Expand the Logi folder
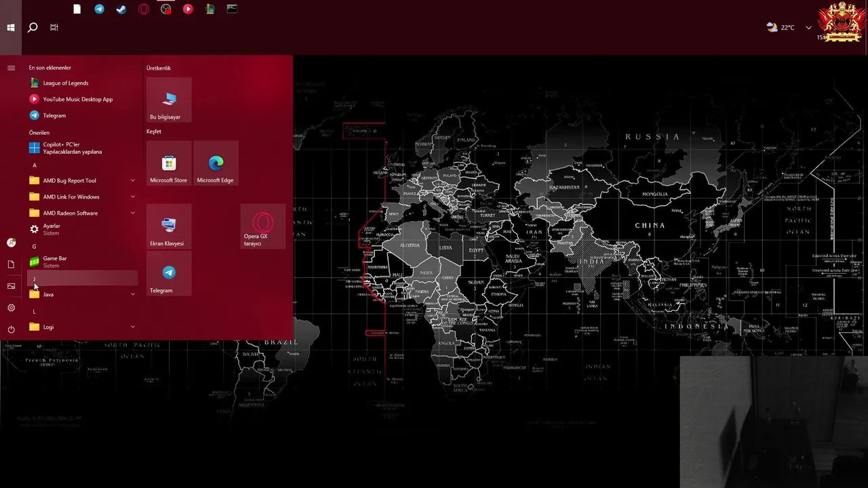The width and height of the screenshot is (868, 488). 83,327
